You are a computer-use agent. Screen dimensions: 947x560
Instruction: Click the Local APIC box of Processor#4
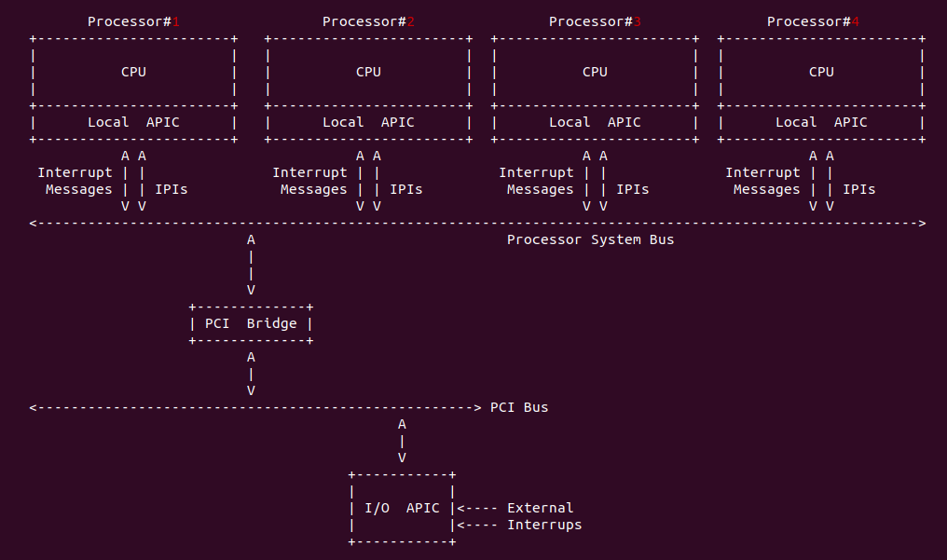click(x=821, y=122)
